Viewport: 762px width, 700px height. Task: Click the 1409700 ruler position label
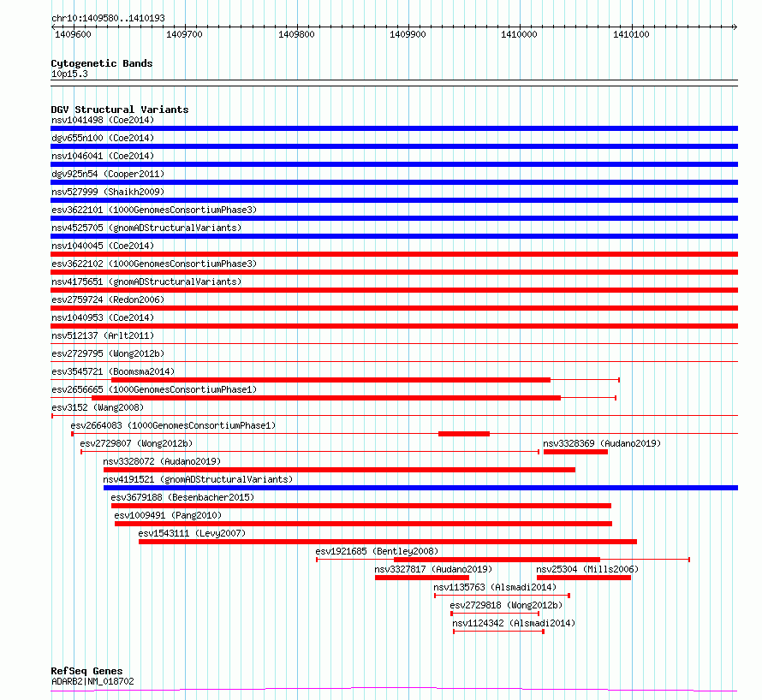point(184,34)
